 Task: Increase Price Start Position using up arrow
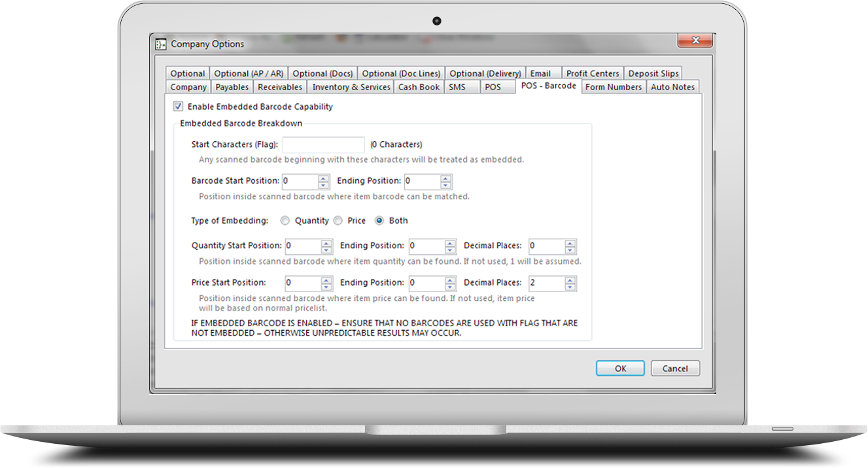[327, 280]
